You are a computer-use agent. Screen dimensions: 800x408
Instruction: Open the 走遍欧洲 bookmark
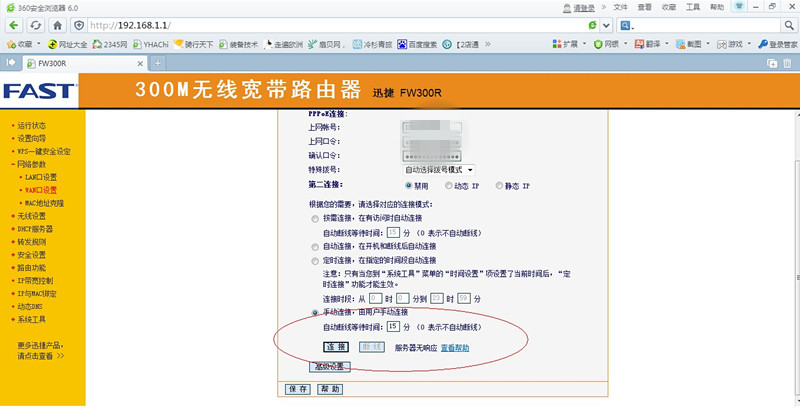point(283,44)
